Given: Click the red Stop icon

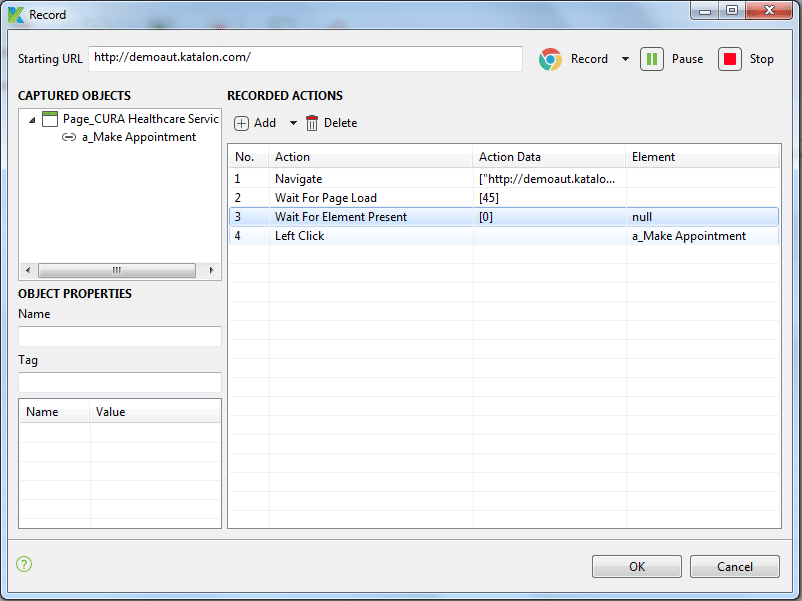Looking at the screenshot, I should 730,59.
